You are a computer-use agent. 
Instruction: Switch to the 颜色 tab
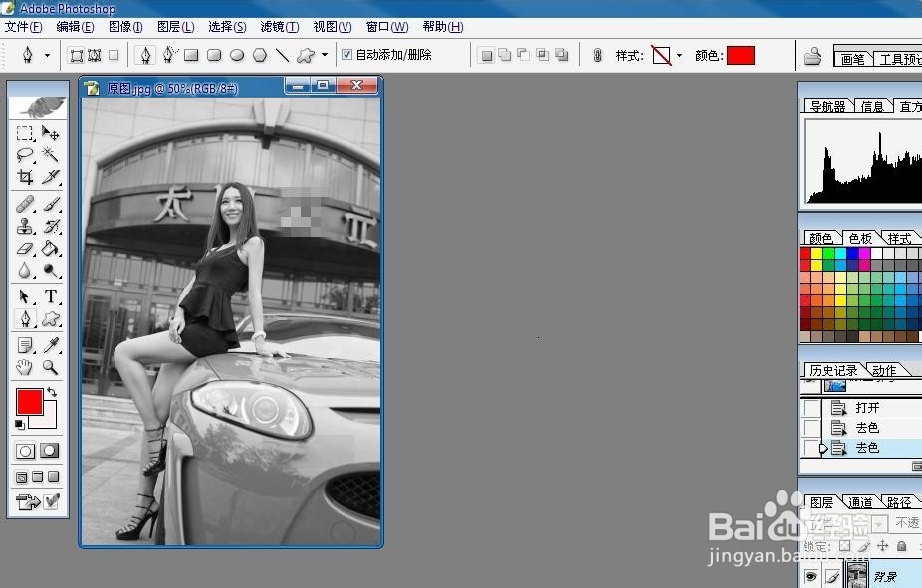[820, 238]
